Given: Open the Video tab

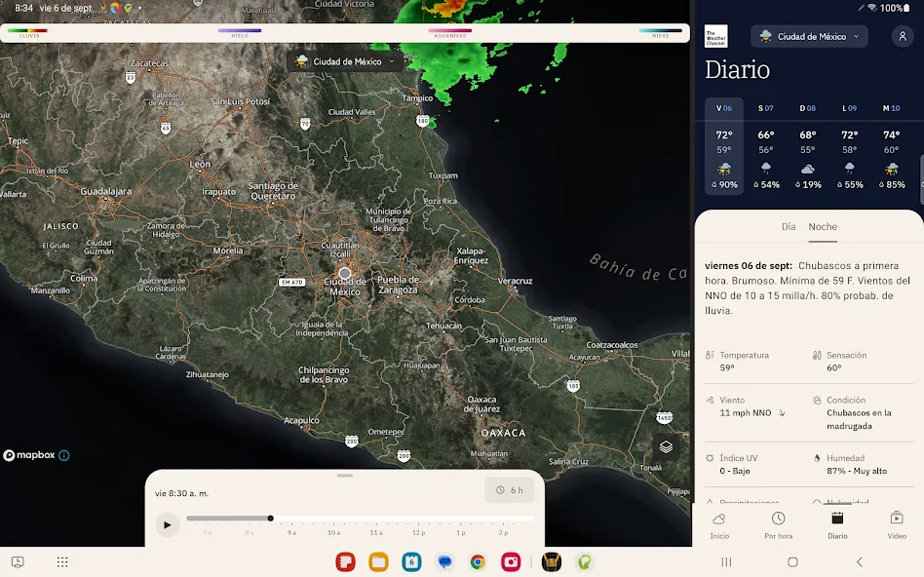Looking at the screenshot, I should tap(897, 525).
